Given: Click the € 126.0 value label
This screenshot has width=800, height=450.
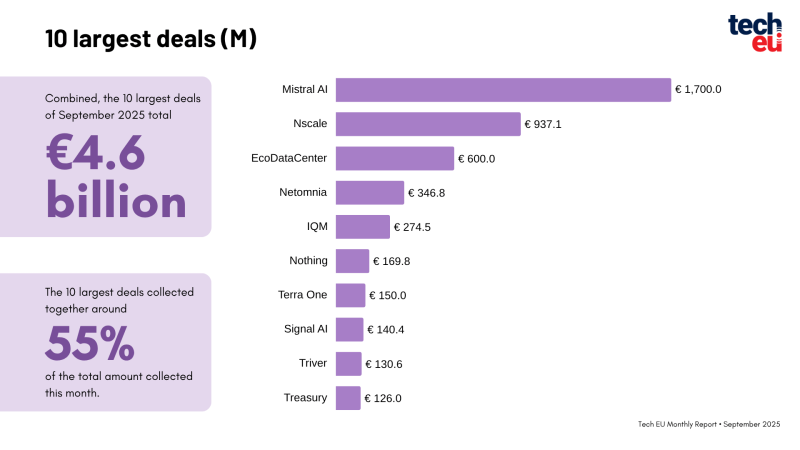Looking at the screenshot, I should [x=383, y=398].
